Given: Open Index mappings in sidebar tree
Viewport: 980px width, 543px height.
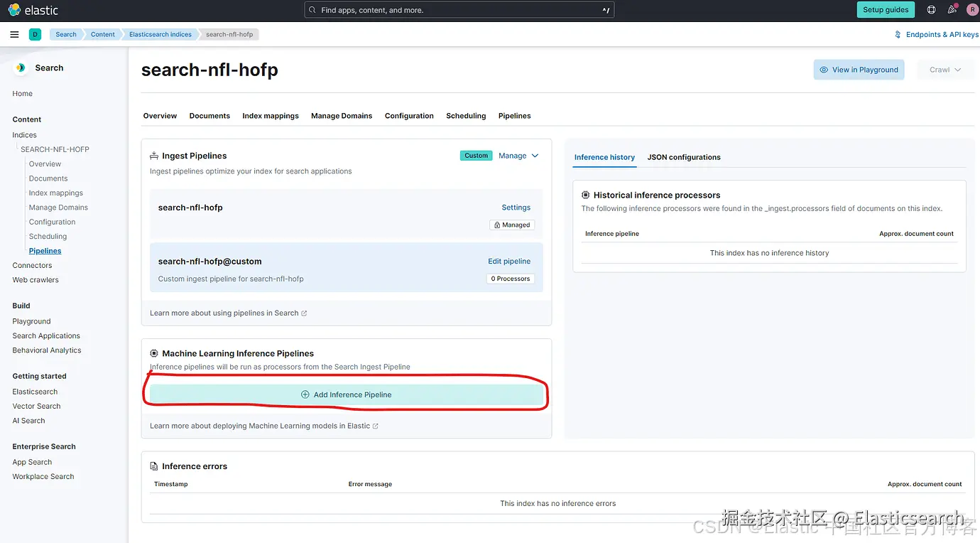Looking at the screenshot, I should pos(56,193).
